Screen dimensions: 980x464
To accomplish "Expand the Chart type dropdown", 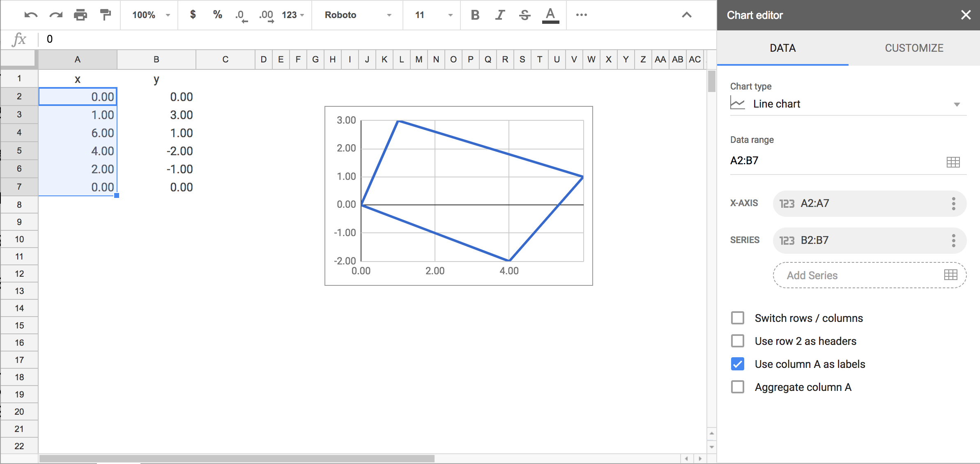I will coord(848,104).
